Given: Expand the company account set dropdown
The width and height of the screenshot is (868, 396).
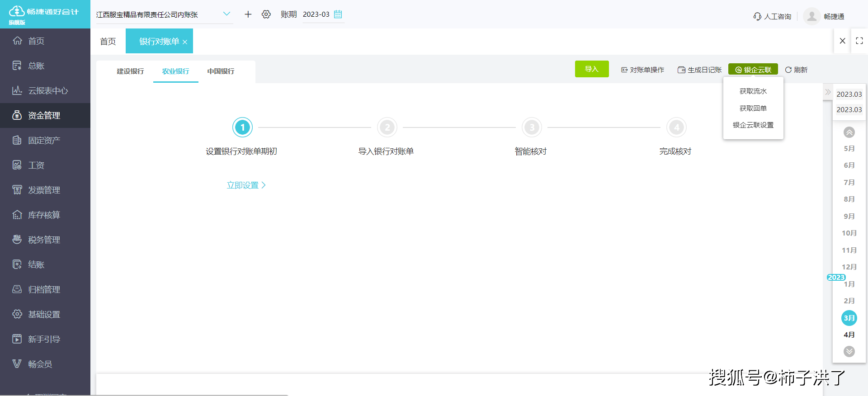Looking at the screenshot, I should pos(226,14).
